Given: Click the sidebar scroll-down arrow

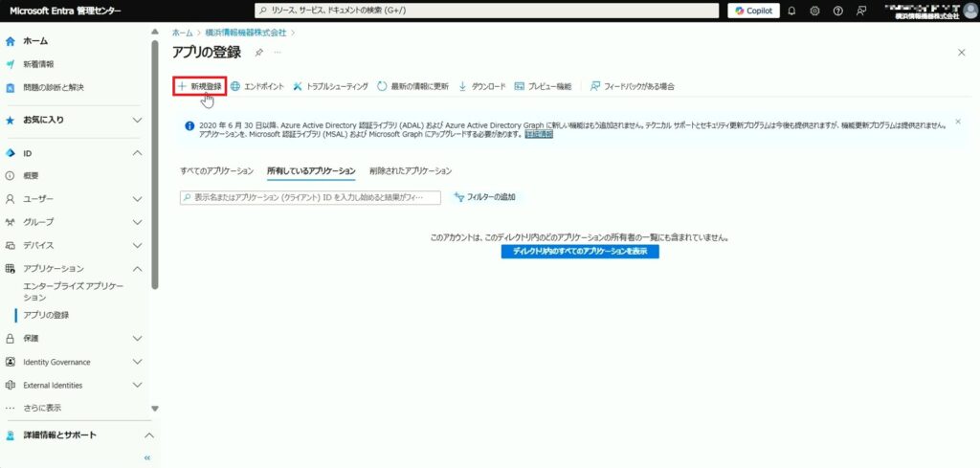Looking at the screenshot, I should [x=155, y=409].
